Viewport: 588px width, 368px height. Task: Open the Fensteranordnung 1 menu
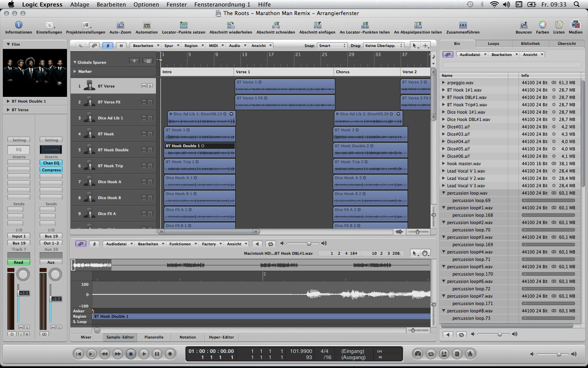pos(222,4)
